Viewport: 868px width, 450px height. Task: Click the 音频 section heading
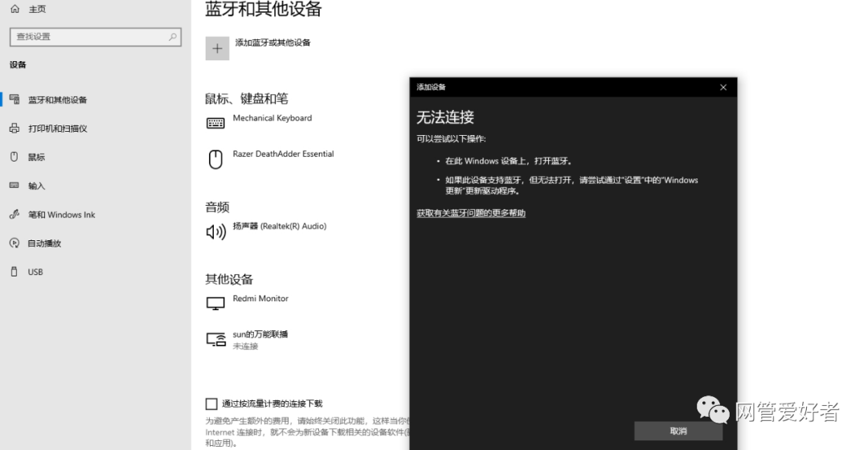pos(217,207)
